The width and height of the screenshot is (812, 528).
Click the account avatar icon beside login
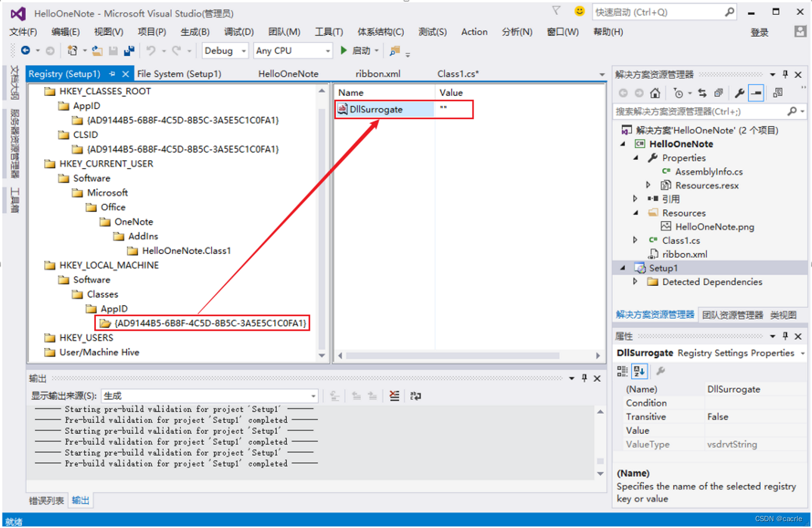tap(800, 32)
